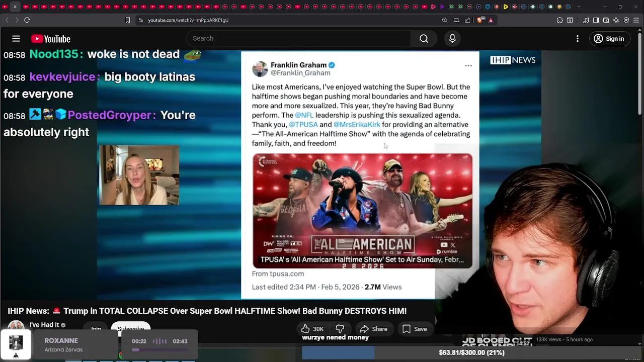Screen dimensions: 644x362
Task: Open the zoom magnifier in address bar
Action: point(445,20)
